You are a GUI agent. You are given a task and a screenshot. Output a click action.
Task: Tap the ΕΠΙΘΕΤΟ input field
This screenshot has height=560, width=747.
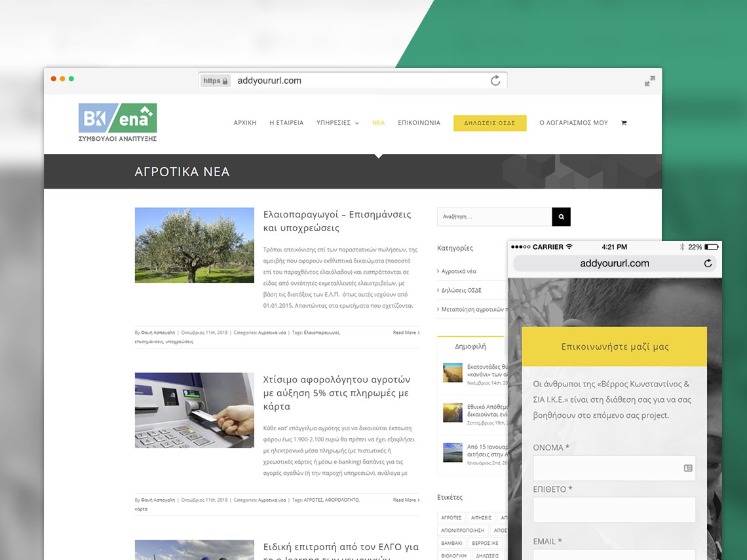[614, 510]
